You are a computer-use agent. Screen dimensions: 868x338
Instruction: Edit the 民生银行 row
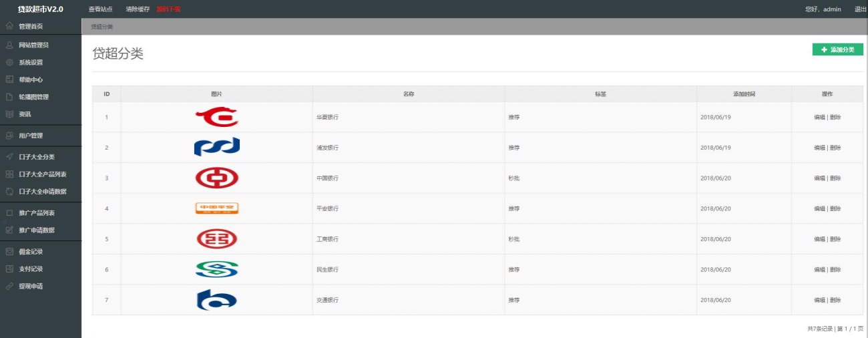[819, 270]
